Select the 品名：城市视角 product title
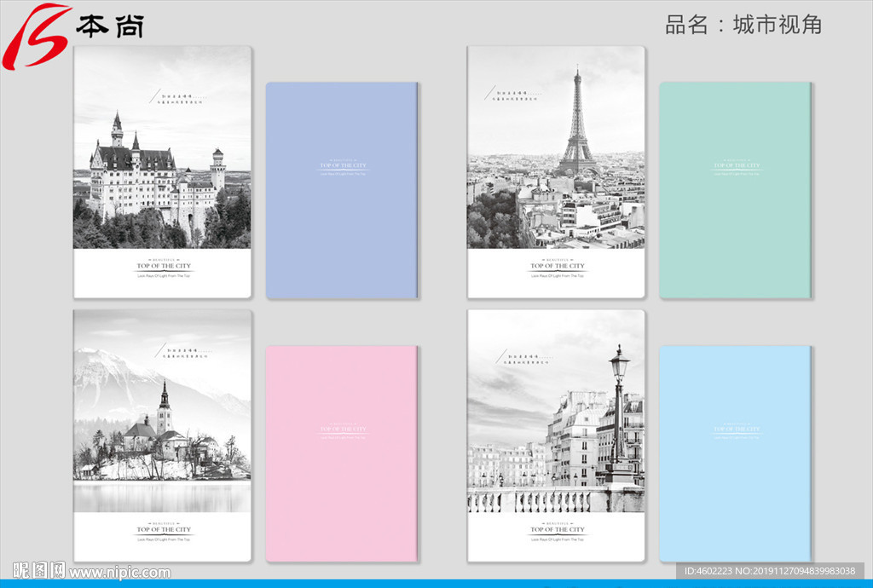The width and height of the screenshot is (873, 588). (x=743, y=25)
